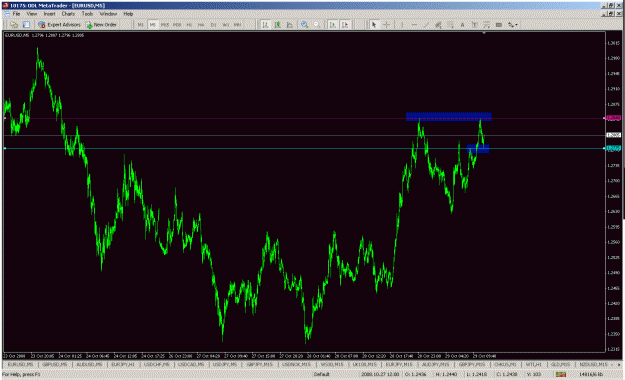Open the Charts menu
The image size is (625, 380).
tap(68, 14)
